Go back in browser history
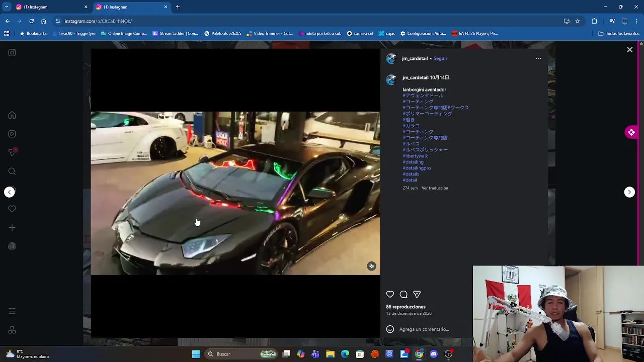This screenshot has height=362, width=644. [7, 21]
